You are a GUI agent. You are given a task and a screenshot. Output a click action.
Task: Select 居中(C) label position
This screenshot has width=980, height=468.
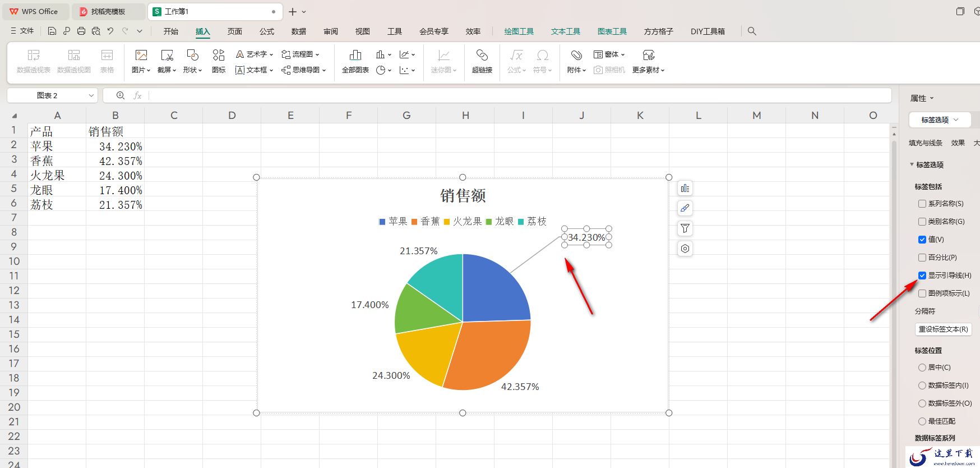[922, 368]
